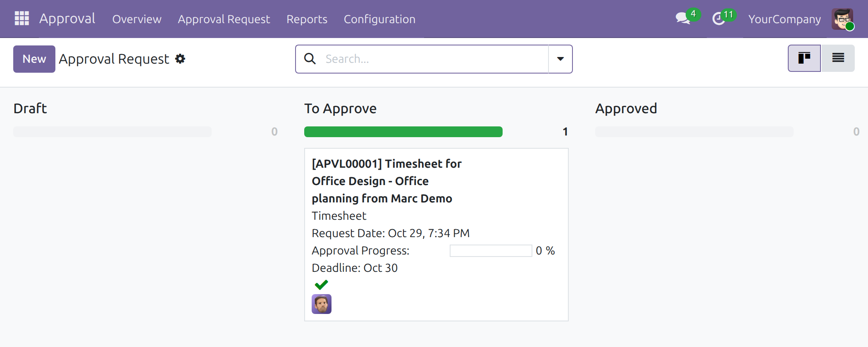The width and height of the screenshot is (868, 347).
Task: Open the Overview menu
Action: tap(137, 19)
